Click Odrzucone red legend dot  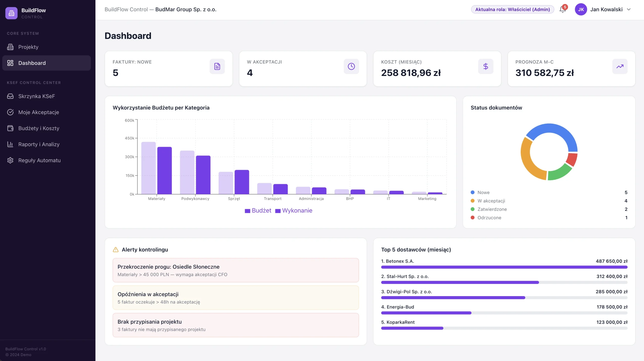coord(473,218)
